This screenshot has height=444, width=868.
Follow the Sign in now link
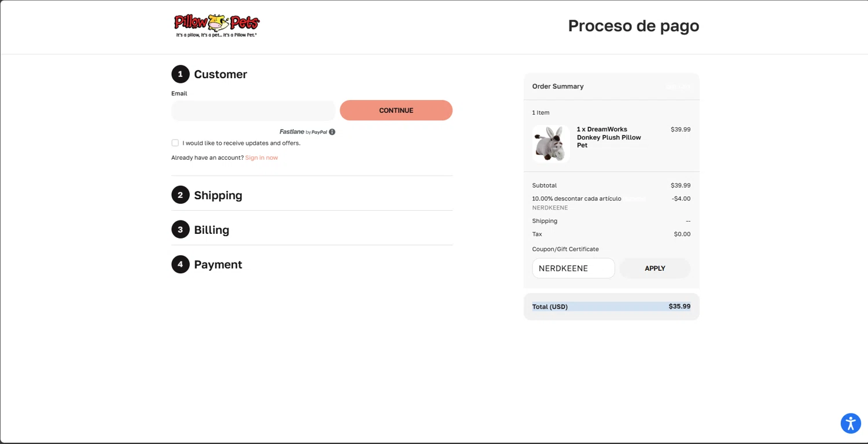coord(262,157)
